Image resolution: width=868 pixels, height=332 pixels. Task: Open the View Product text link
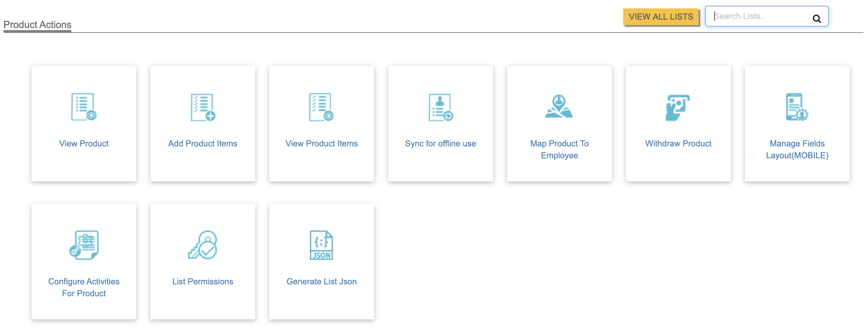[84, 144]
